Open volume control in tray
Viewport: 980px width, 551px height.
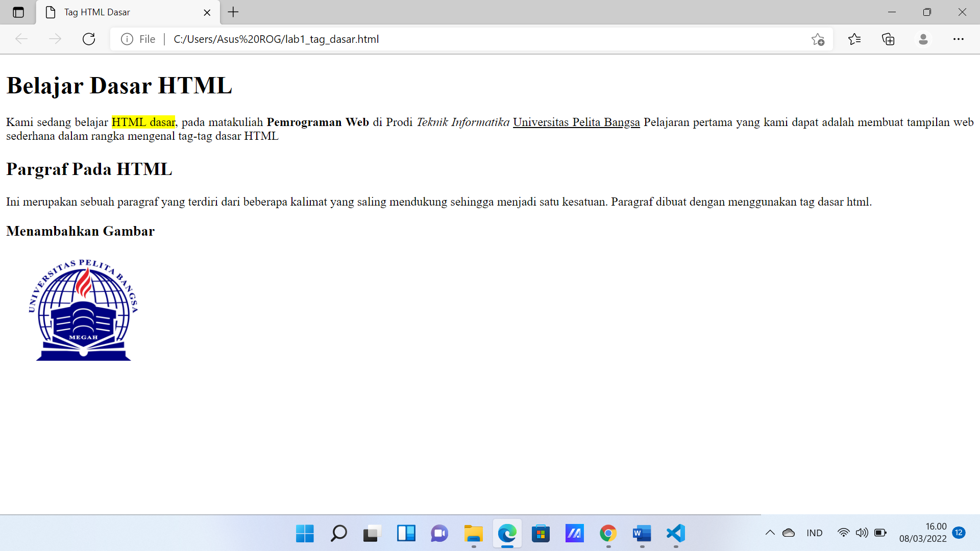click(x=862, y=533)
